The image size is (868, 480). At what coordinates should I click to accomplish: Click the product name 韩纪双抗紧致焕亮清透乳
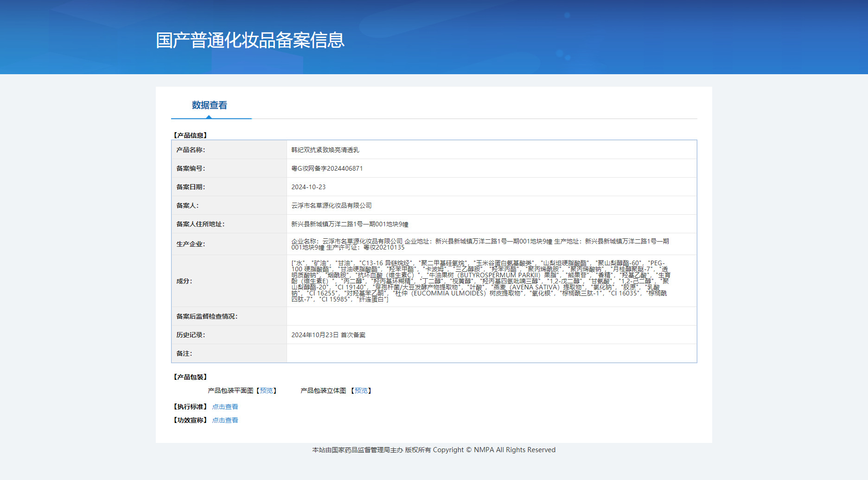[x=325, y=150]
